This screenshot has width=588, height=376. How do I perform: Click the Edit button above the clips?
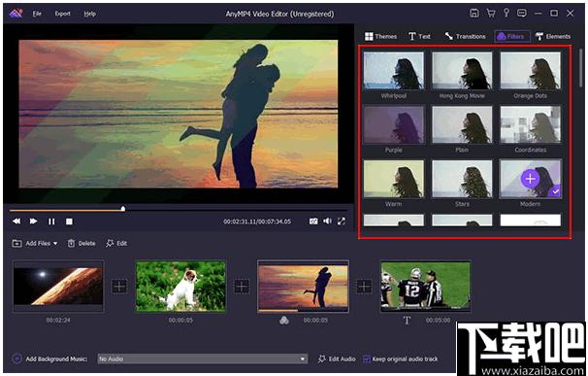(116, 244)
